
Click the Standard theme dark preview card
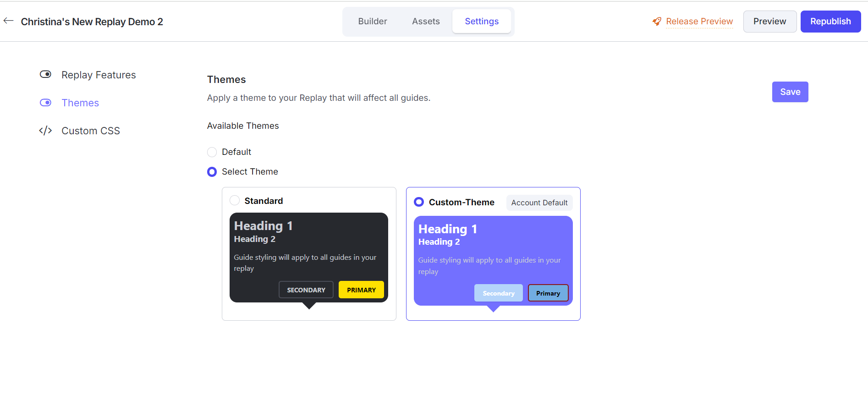coord(309,258)
